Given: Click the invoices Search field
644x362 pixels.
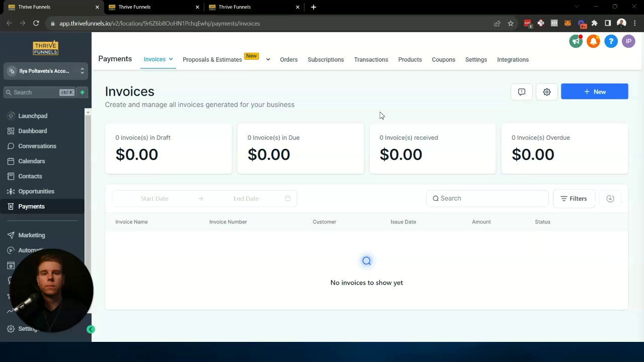Looking at the screenshot, I should [487, 199].
